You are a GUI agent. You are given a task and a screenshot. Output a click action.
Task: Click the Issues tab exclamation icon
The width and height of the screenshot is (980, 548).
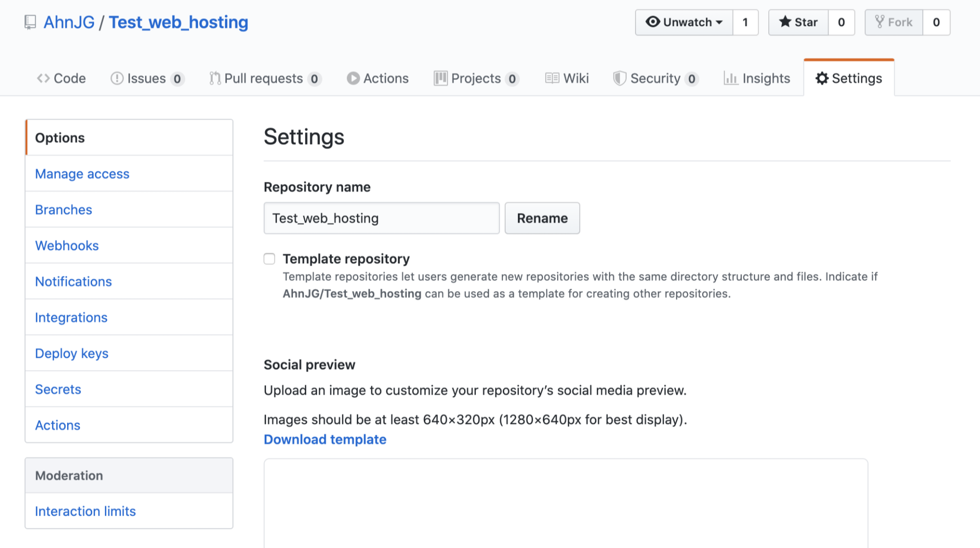[x=117, y=78]
